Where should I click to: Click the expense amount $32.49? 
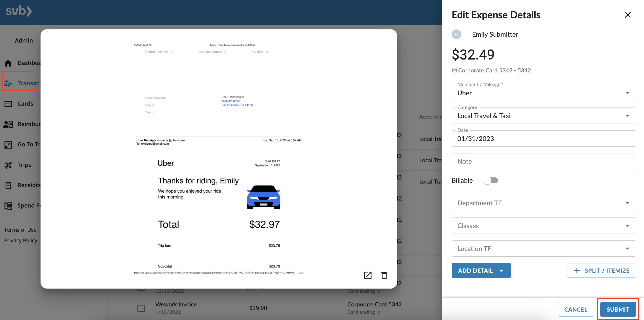tap(473, 54)
